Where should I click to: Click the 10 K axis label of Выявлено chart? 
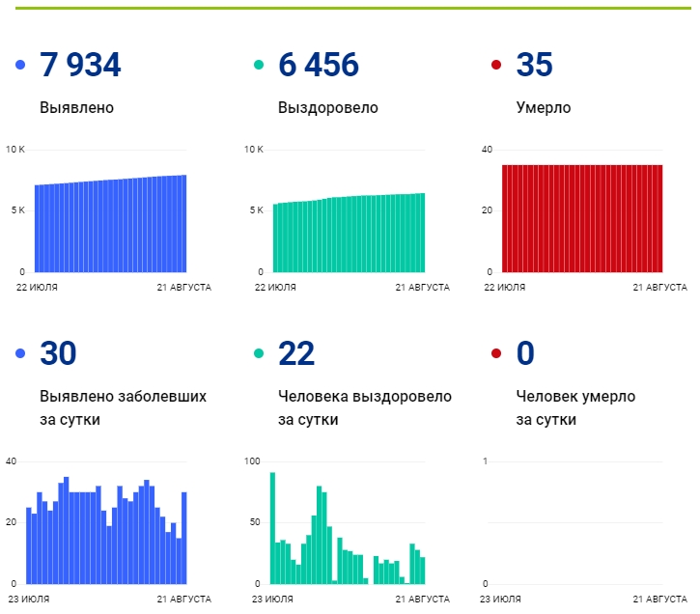coord(15,150)
